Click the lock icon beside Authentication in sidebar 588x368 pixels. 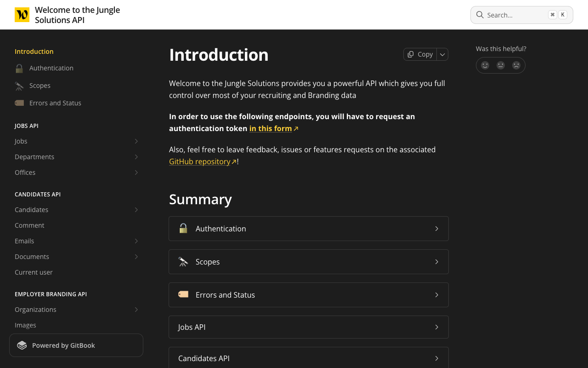19,69
